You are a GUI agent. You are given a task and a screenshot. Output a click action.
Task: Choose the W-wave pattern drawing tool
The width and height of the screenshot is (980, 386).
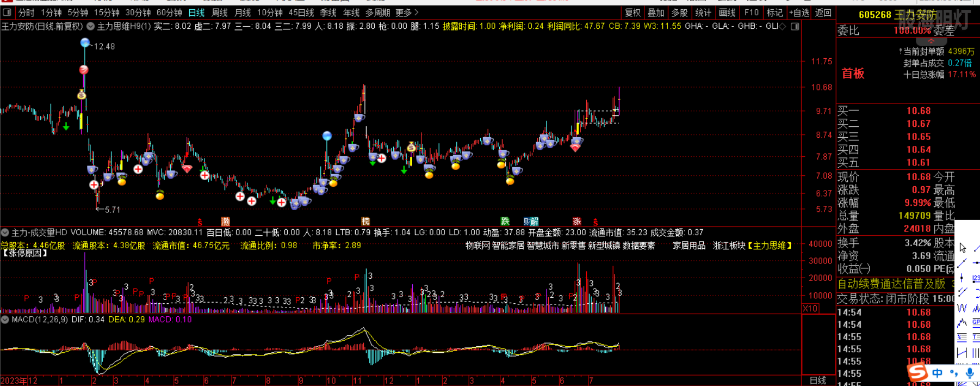(962, 308)
